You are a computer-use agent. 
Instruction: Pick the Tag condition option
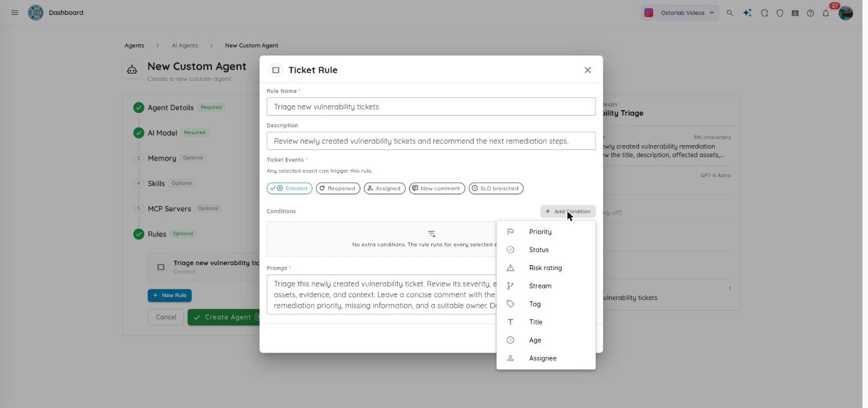[546, 304]
